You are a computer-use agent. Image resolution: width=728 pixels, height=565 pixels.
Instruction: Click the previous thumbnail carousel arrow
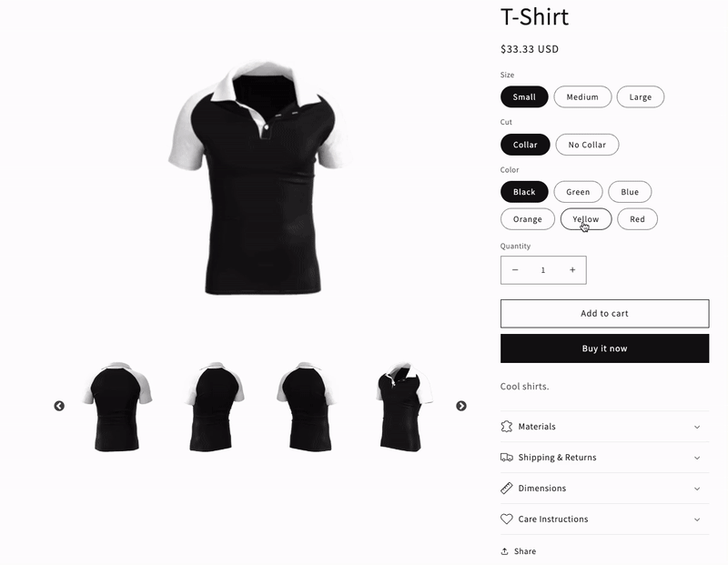click(59, 406)
